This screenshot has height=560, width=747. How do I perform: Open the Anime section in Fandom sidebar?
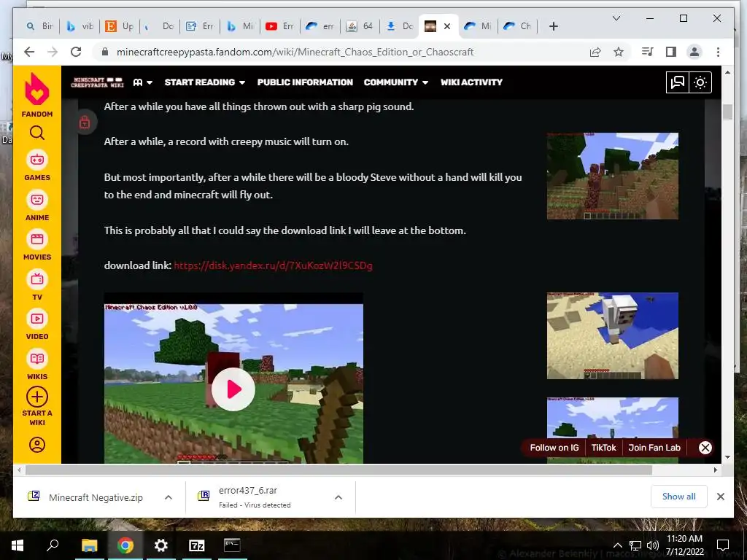pos(36,206)
